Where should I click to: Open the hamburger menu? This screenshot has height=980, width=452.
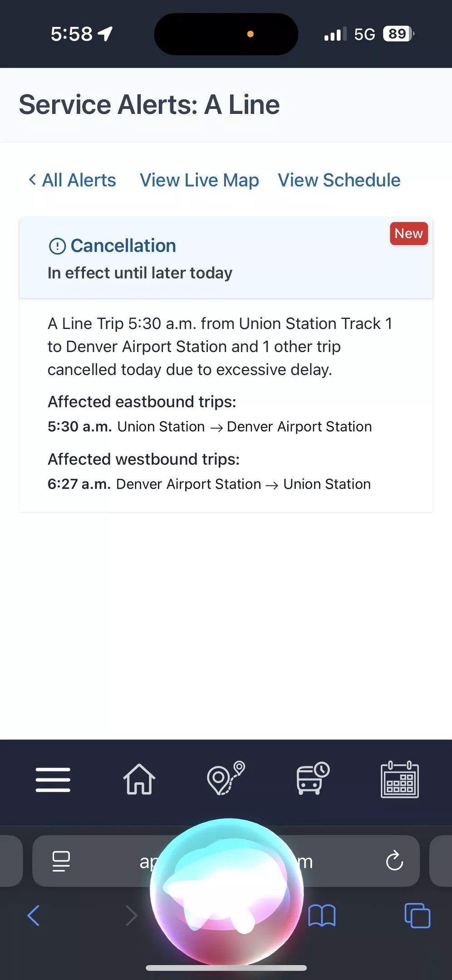[x=53, y=780]
